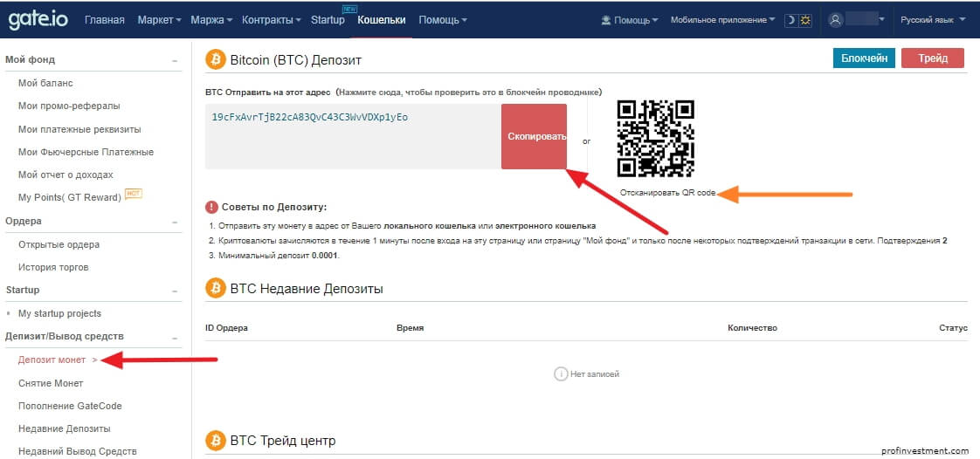Open Пополнение GateCode
Image resolution: width=980 pixels, height=459 pixels.
(x=70, y=406)
